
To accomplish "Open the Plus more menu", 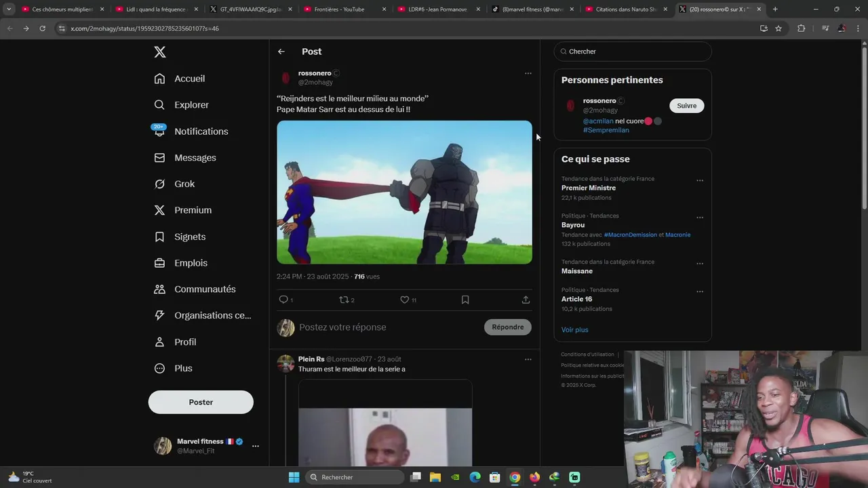I will point(174,368).
